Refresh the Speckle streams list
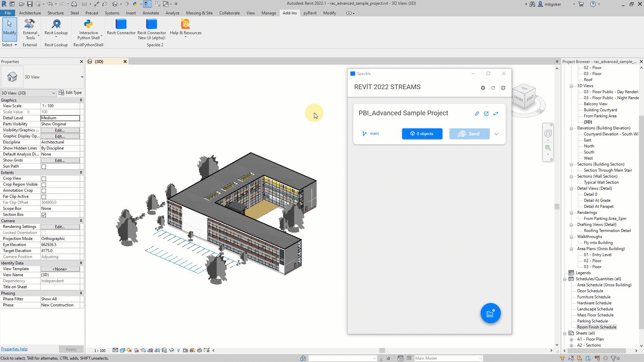644x362 pixels. point(493,87)
